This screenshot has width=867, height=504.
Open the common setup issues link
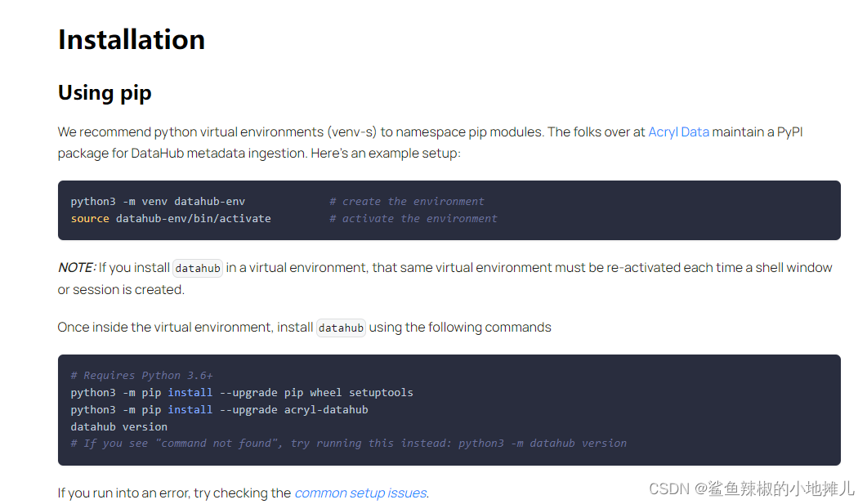(360, 493)
